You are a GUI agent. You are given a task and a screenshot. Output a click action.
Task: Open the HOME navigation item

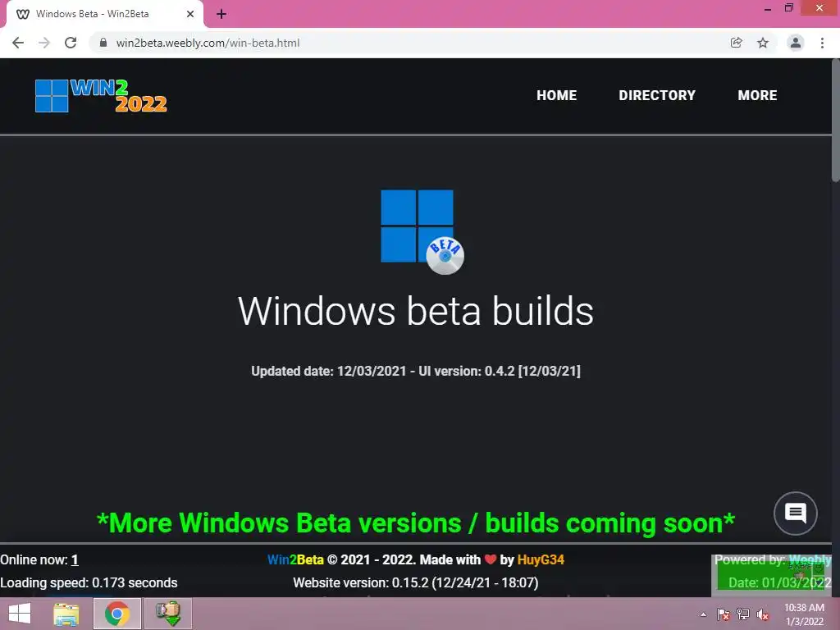(x=557, y=95)
